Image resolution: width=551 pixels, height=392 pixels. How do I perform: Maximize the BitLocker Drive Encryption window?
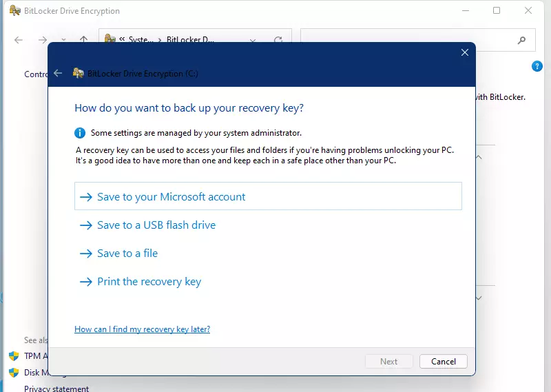coord(497,10)
